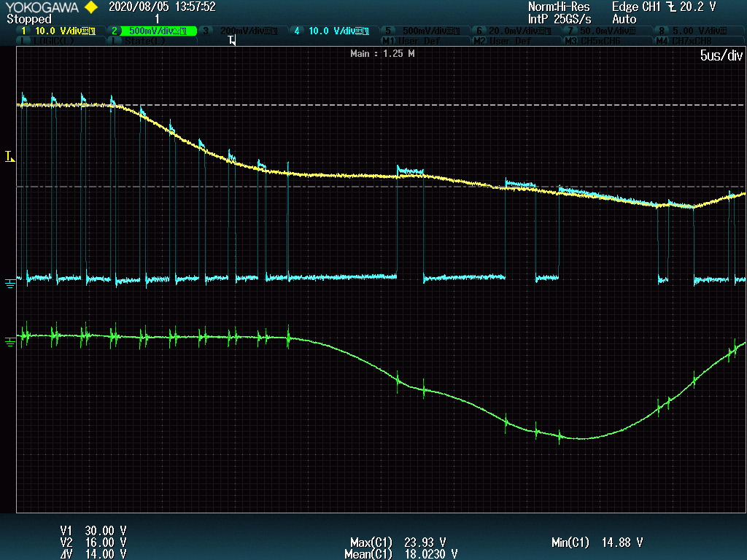Click the IntP 25GS/s sample rate
This screenshot has height=560, width=747.
click(x=560, y=20)
